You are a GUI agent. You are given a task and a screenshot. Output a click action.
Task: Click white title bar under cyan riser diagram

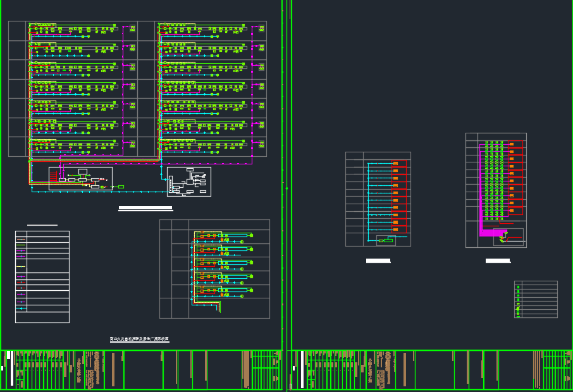tap(378, 261)
